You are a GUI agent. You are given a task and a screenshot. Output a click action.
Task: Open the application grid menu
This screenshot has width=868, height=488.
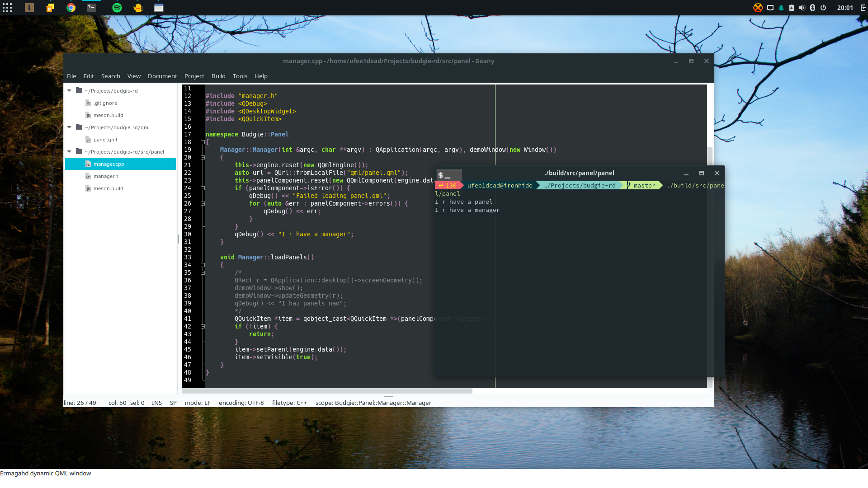click(x=7, y=8)
